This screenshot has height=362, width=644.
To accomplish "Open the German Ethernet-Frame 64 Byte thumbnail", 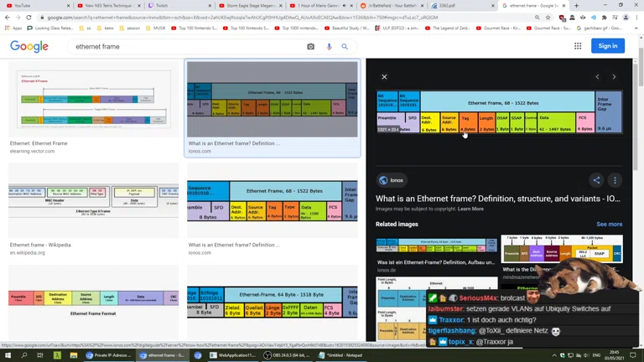I will [x=273, y=303].
